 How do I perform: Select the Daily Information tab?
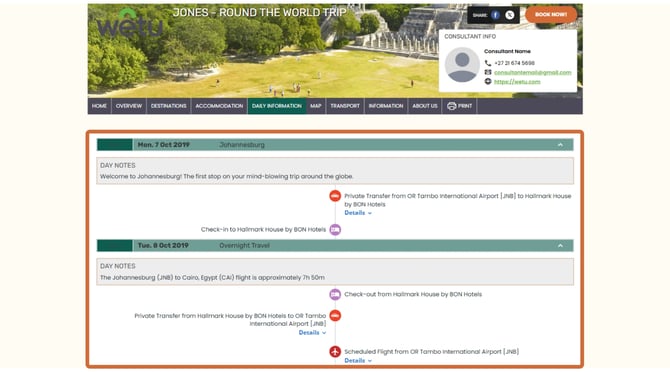[x=276, y=106]
